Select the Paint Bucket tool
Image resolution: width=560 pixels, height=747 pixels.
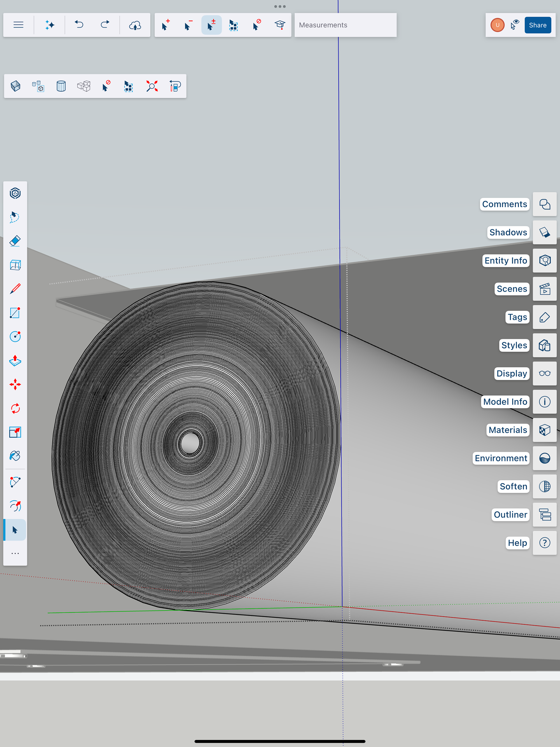(x=15, y=456)
